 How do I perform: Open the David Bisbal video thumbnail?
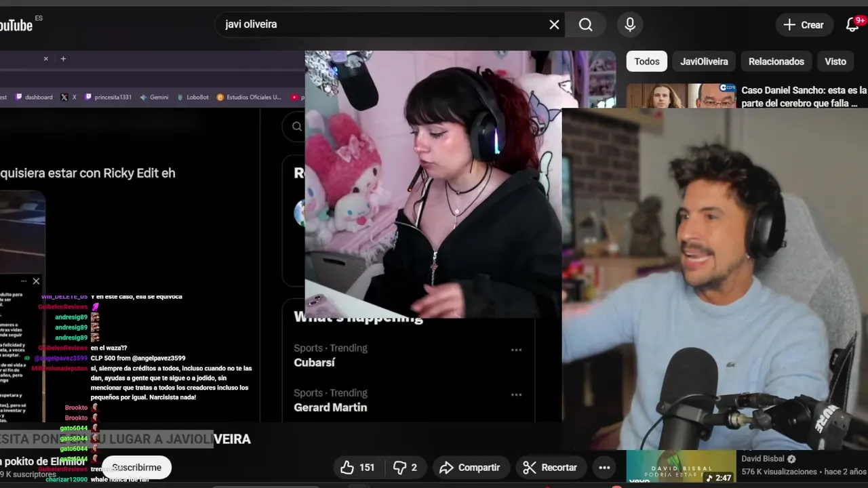point(681,468)
